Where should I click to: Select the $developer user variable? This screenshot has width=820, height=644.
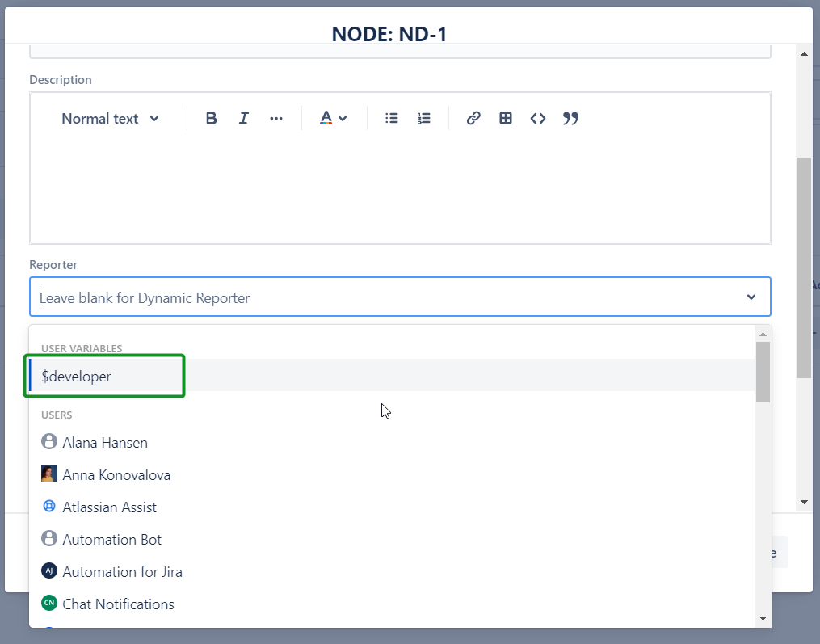[77, 377]
